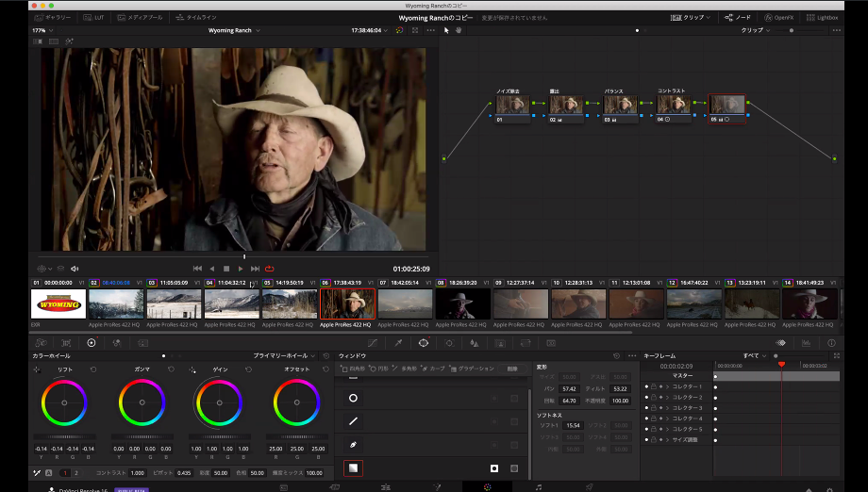The height and width of the screenshot is (492, 868).
Task: Toggle loop playback in the viewer
Action: coord(270,269)
